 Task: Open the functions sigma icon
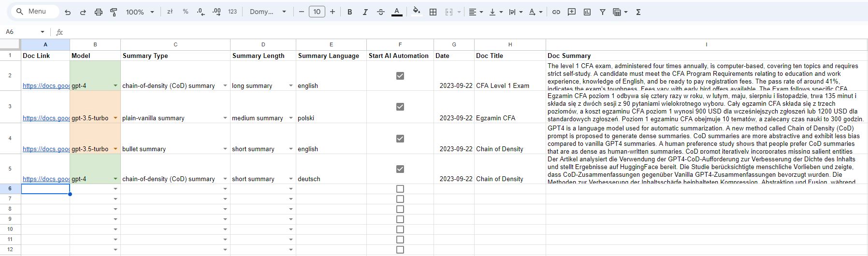pos(638,12)
